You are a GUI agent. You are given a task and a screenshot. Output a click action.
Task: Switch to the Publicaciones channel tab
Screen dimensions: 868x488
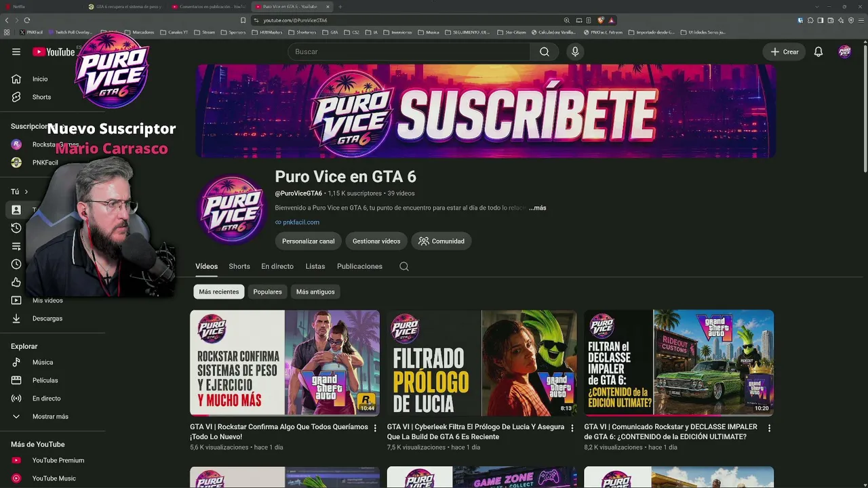click(x=359, y=266)
